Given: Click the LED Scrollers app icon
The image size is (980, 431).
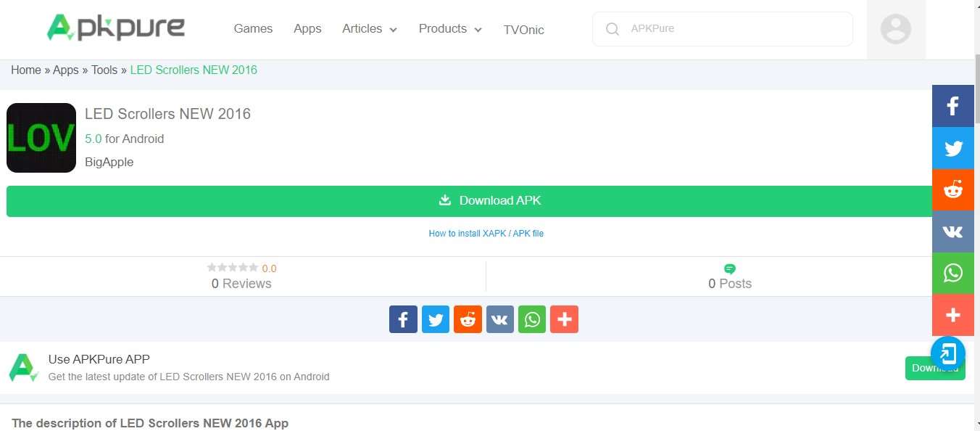Looking at the screenshot, I should pos(41,138).
